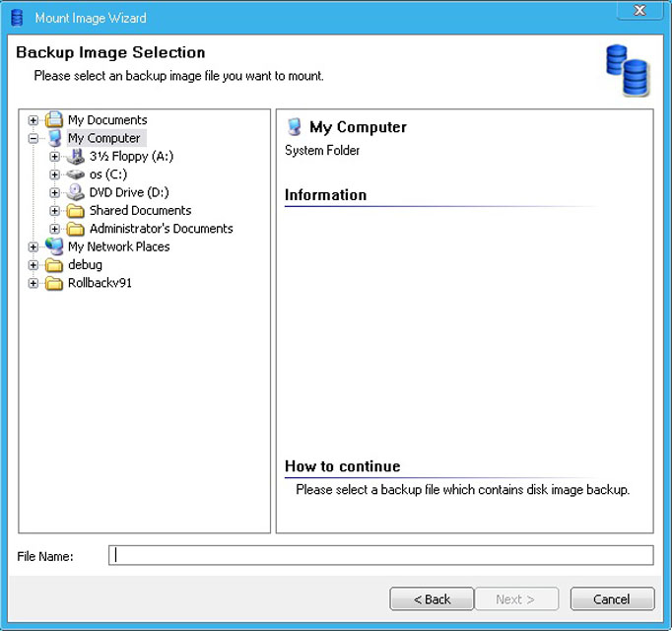This screenshot has width=672, height=631.
Task: Click the 'Please select a backup file' hint text
Action: (463, 489)
